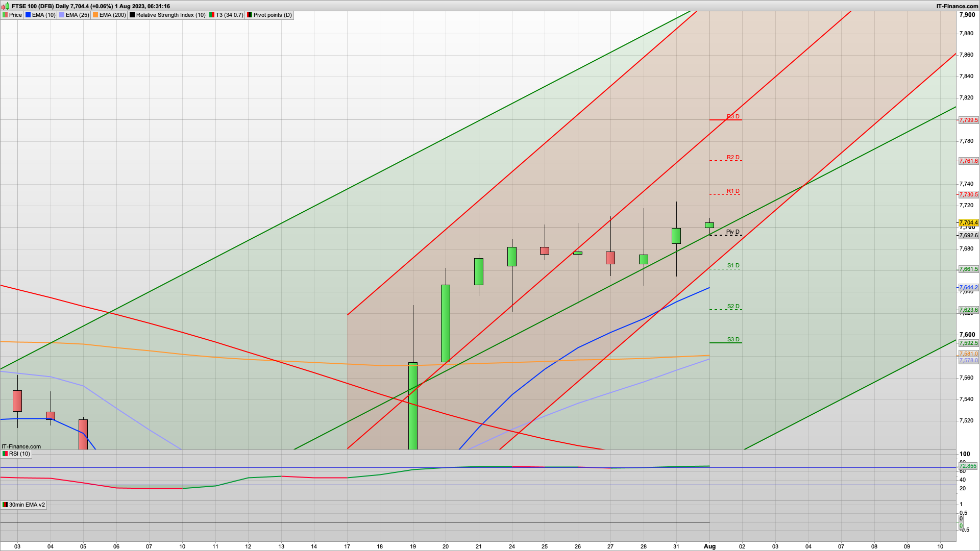Select the S2 D support label

point(733,307)
